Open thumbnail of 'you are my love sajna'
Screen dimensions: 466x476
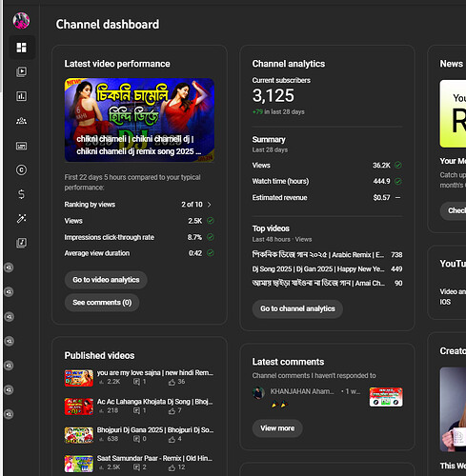[79, 378]
